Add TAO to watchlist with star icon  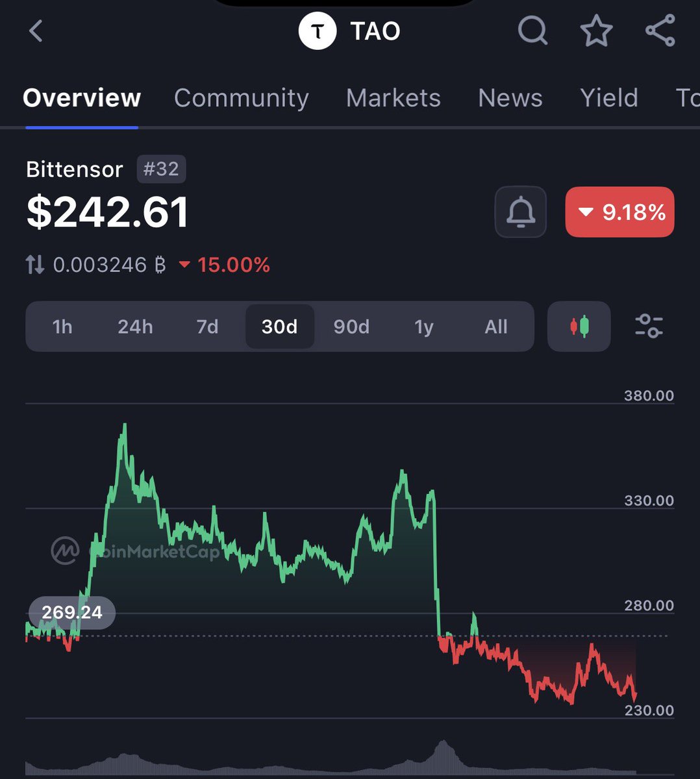click(596, 31)
